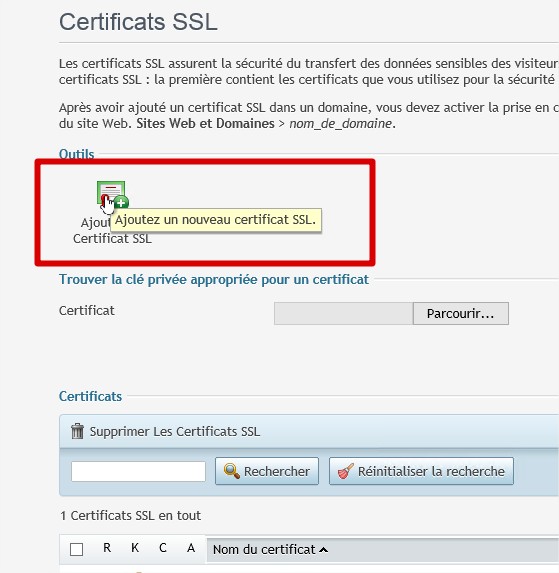Click the sort arrow beside Nom du certificat
Screen dimensions: 559x573
tap(323, 550)
